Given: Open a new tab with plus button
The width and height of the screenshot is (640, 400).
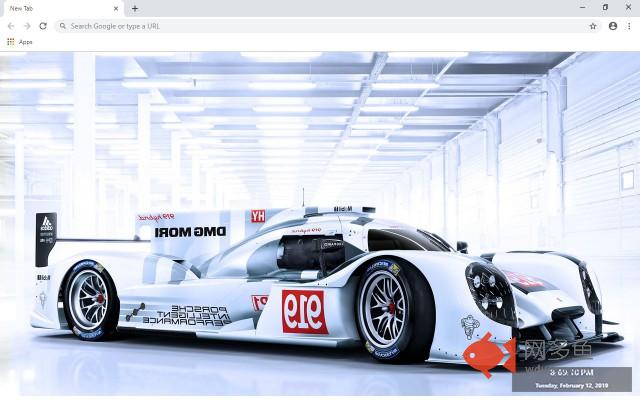Looking at the screenshot, I should click(135, 8).
